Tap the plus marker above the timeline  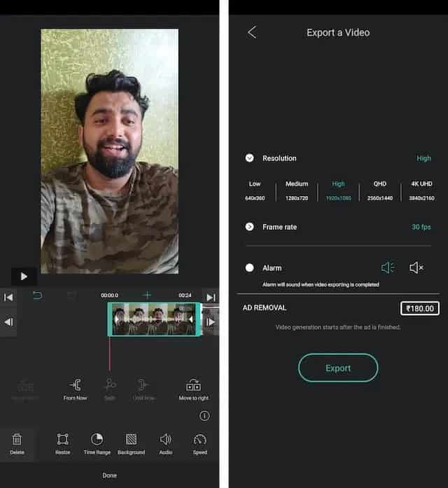click(x=148, y=295)
